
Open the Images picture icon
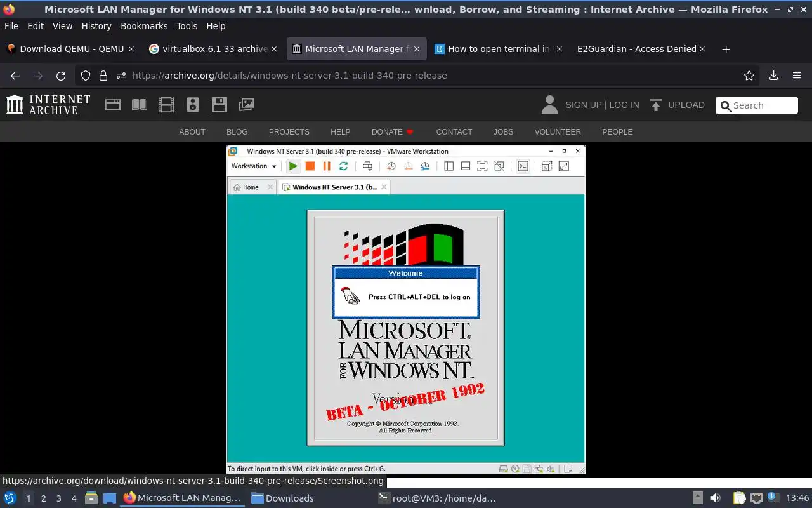point(246,105)
